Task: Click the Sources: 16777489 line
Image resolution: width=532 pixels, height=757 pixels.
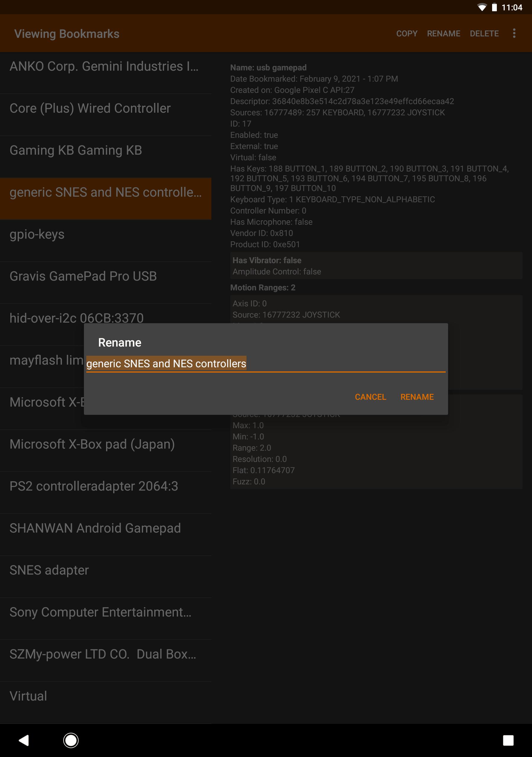Action: tap(338, 112)
